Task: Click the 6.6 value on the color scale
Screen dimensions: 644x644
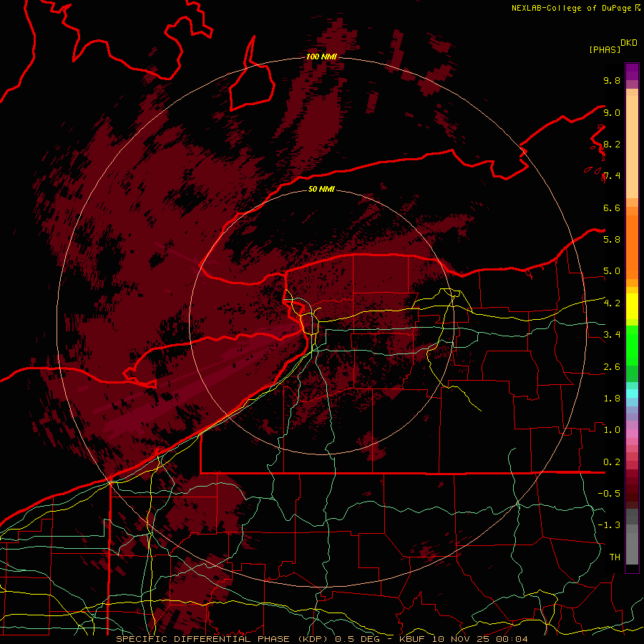Action: pos(612,208)
